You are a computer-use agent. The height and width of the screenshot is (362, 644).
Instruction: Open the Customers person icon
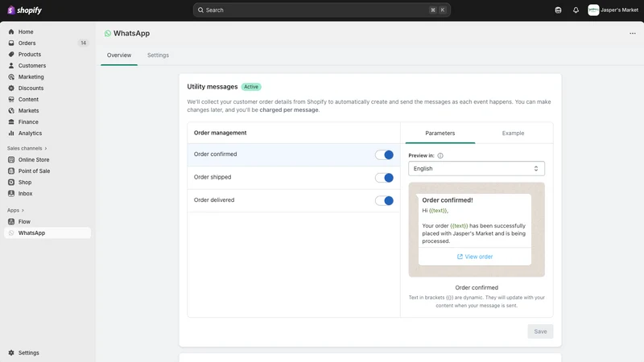coord(11,66)
